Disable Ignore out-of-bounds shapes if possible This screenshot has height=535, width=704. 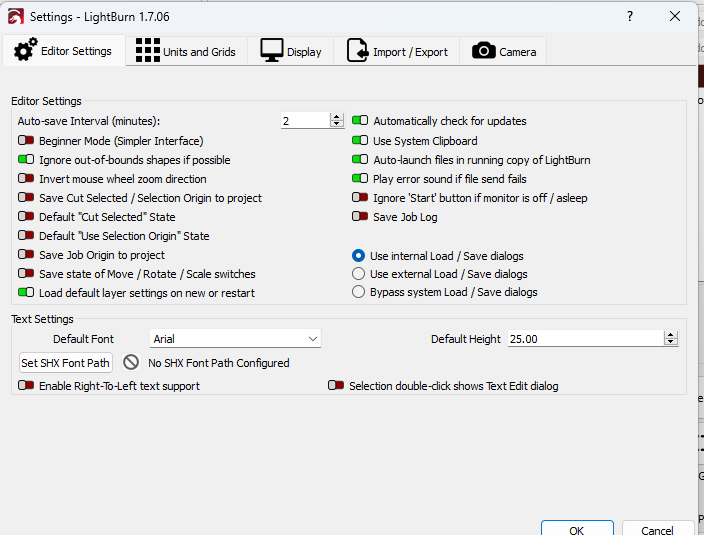click(26, 159)
